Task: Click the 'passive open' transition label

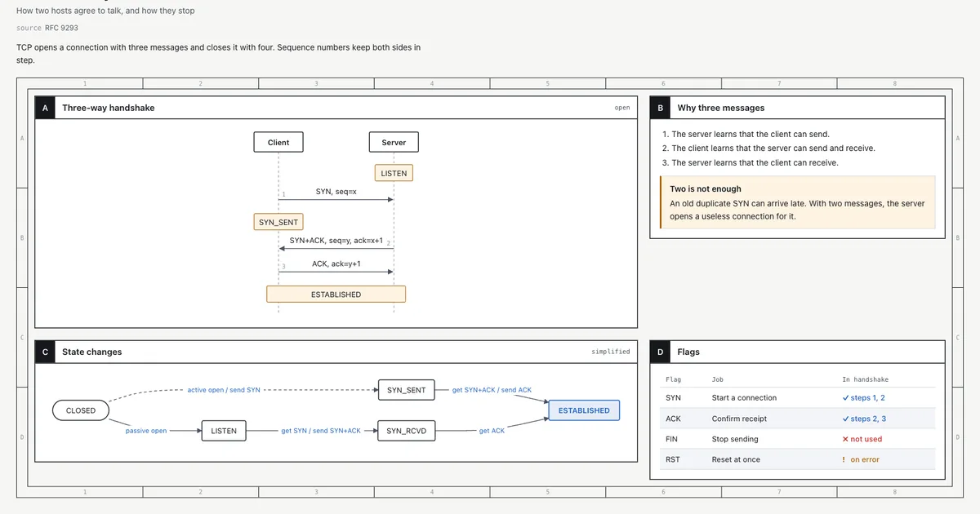Action: 146,431
